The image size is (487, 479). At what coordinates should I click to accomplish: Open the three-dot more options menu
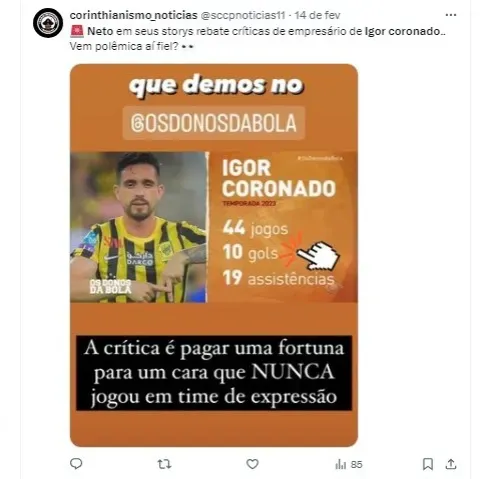[451, 15]
